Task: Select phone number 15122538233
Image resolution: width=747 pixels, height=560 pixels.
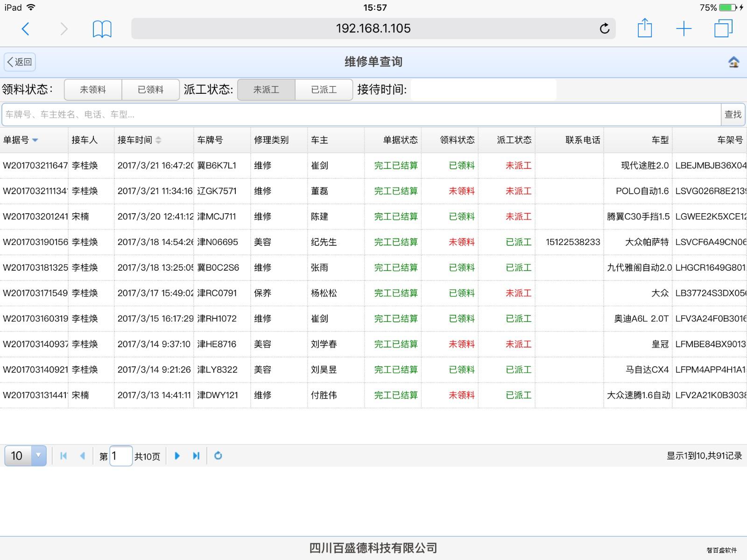Action: point(573,242)
